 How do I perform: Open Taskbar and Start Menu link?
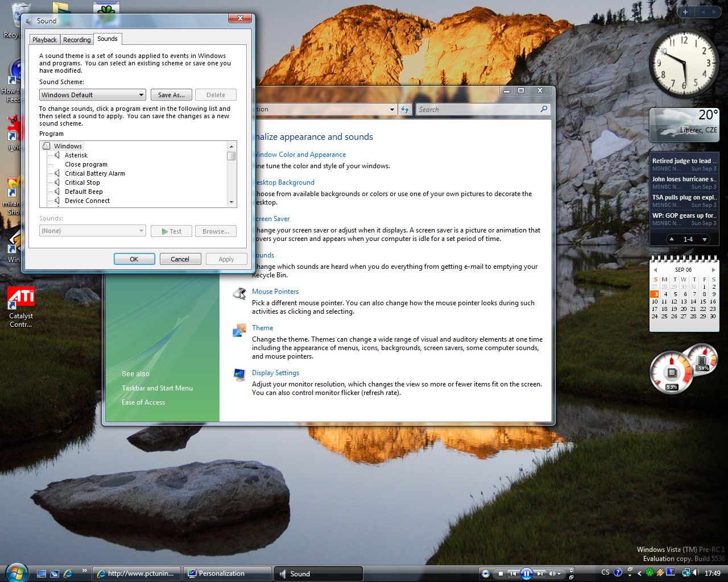point(157,388)
